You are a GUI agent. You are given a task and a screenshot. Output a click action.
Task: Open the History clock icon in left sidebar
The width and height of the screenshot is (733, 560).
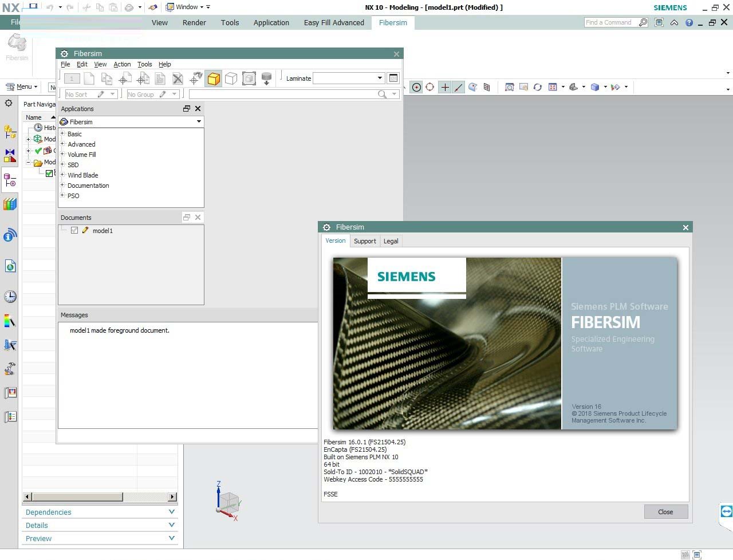10,297
